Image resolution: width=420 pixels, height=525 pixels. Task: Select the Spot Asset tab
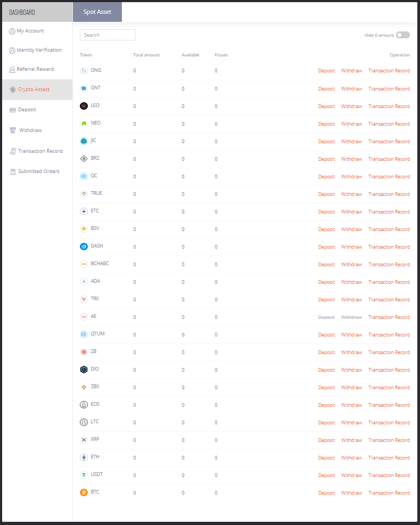tap(97, 12)
